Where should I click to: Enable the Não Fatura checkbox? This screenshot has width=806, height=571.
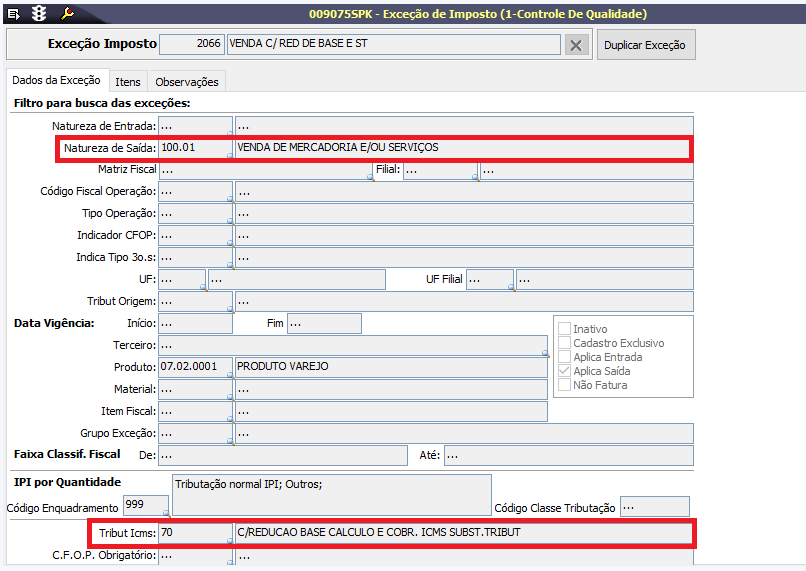pos(564,384)
